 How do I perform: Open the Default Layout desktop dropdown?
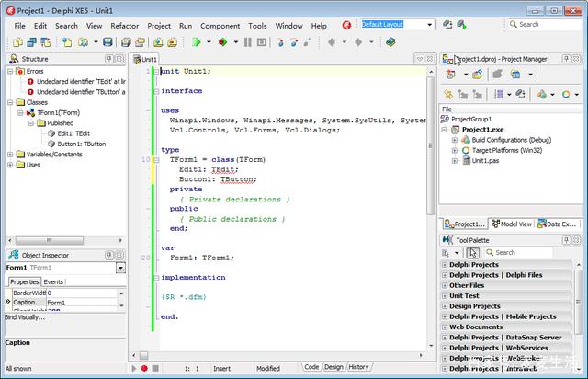[x=430, y=25]
